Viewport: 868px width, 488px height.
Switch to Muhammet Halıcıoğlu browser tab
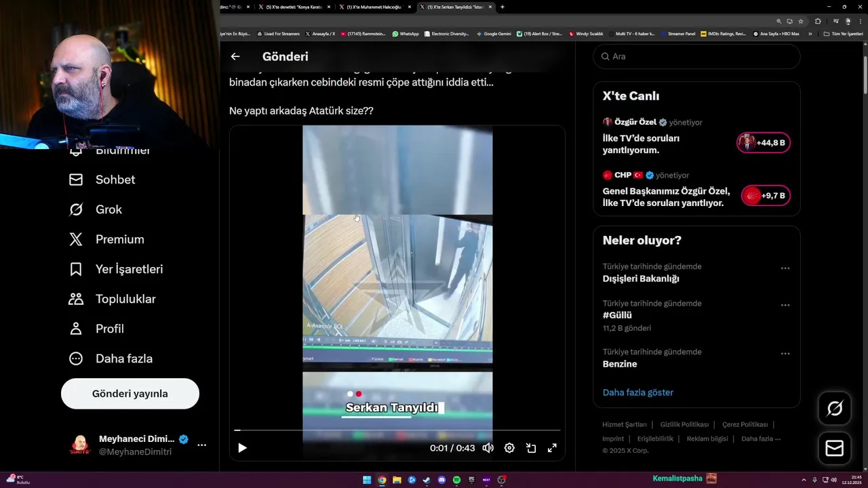coord(376,7)
